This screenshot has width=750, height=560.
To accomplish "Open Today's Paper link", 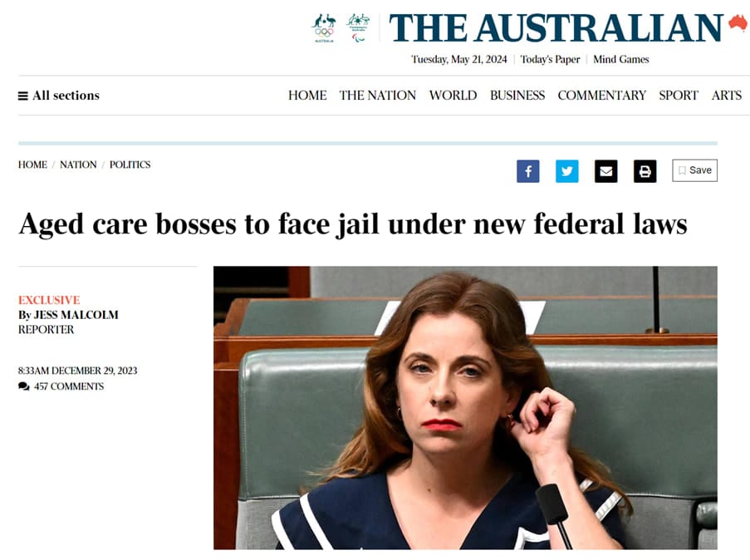I will pyautogui.click(x=550, y=59).
